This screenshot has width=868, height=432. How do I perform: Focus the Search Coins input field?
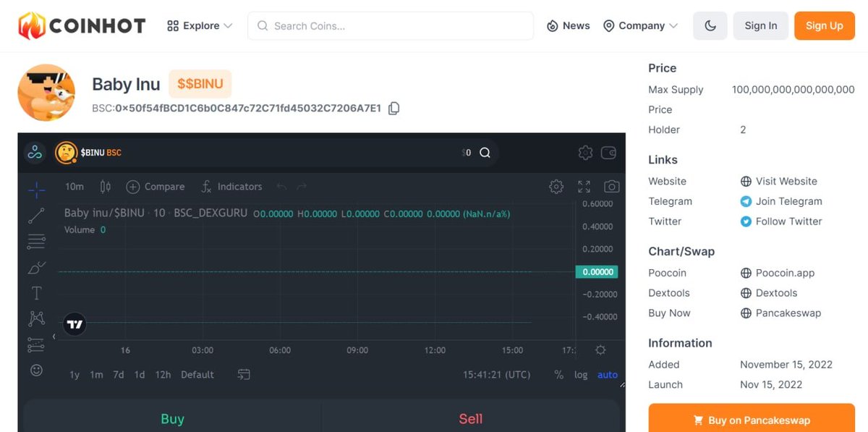[x=391, y=25]
